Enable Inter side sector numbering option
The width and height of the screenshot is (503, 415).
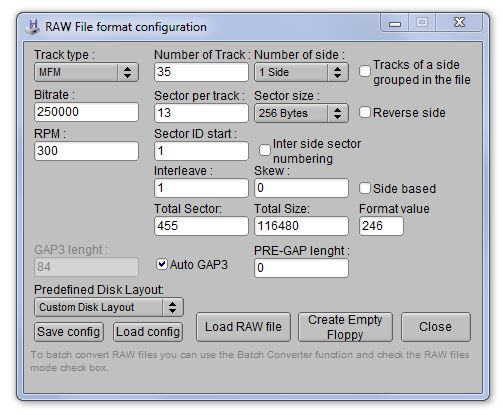coord(265,150)
